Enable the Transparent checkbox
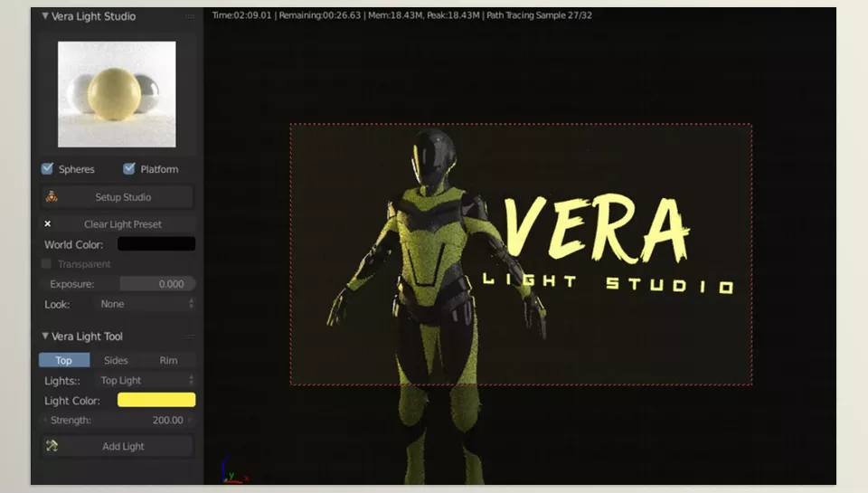 (x=46, y=263)
